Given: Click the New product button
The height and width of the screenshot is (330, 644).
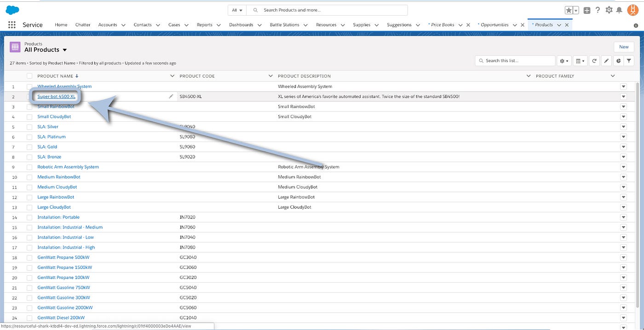Looking at the screenshot, I should click(x=624, y=47).
